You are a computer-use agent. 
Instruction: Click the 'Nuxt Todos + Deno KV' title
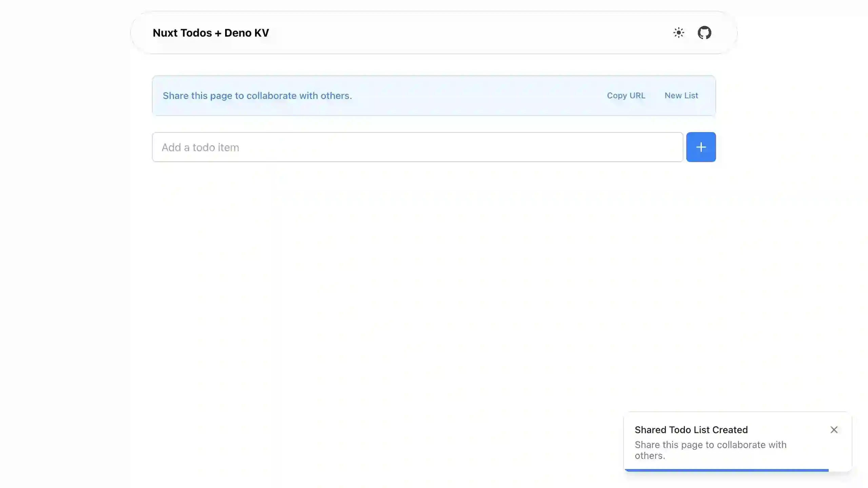(x=211, y=33)
